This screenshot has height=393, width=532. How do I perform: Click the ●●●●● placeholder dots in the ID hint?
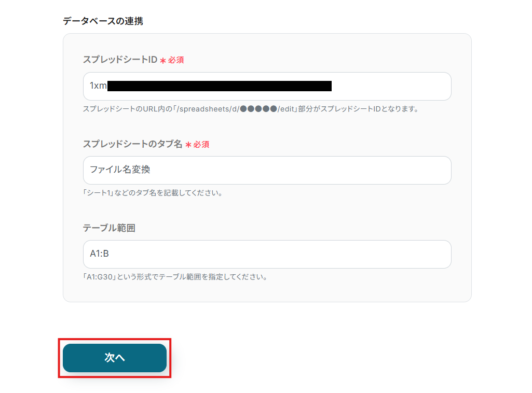tap(258, 109)
